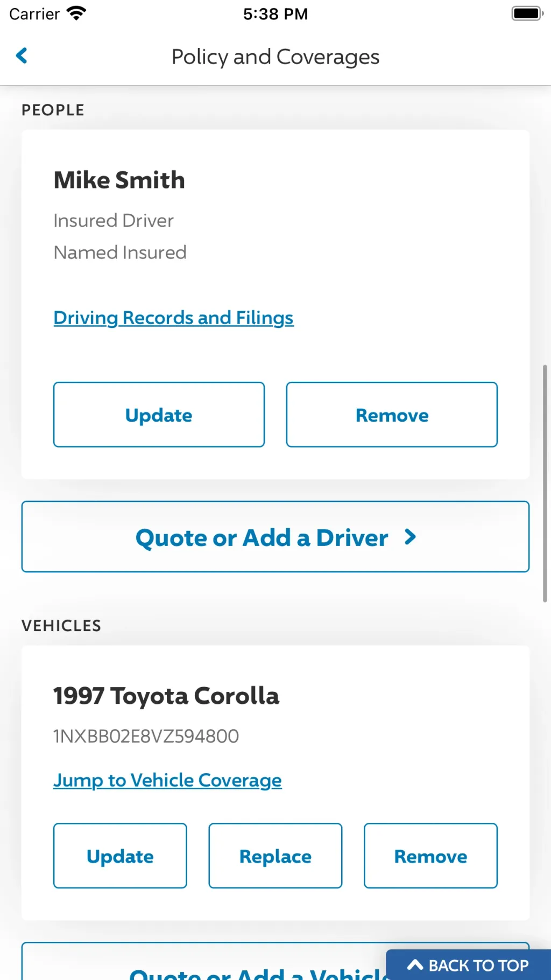Remove Mike Smith from the policy
Viewport: 551px width, 980px height.
pyautogui.click(x=392, y=415)
